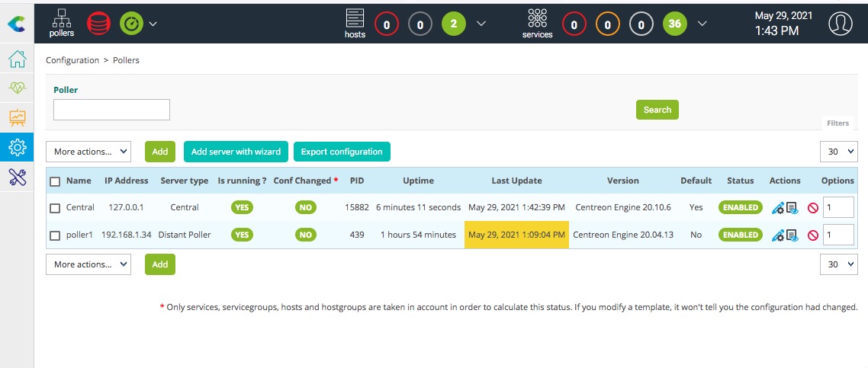The width and height of the screenshot is (868, 368).
Task: Click the red database status icon
Action: coord(98,24)
